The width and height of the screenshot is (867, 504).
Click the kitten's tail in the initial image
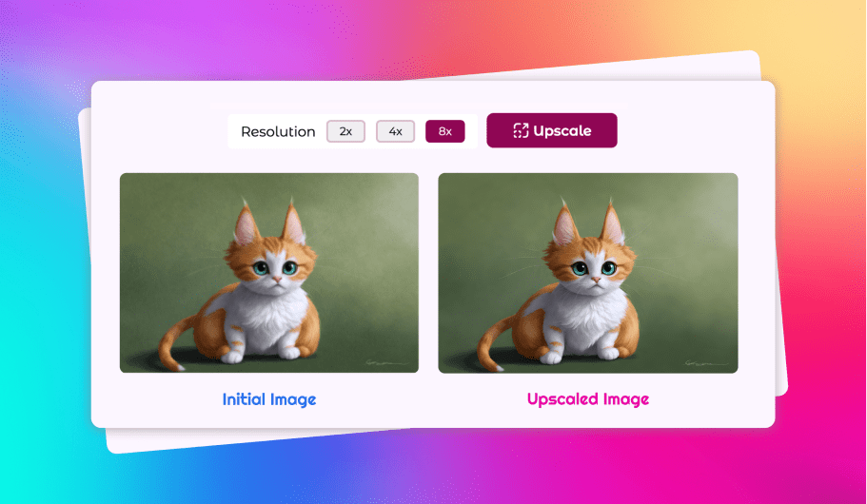point(172,343)
